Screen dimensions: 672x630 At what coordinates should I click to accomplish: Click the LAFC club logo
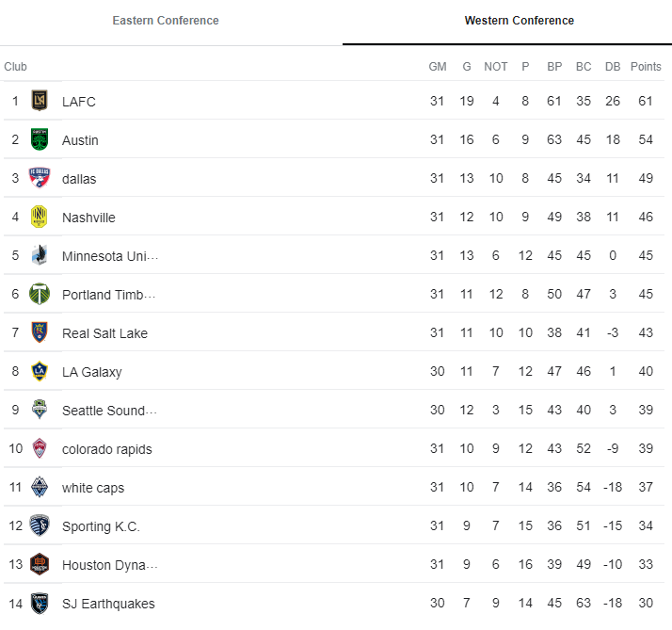coord(40,101)
